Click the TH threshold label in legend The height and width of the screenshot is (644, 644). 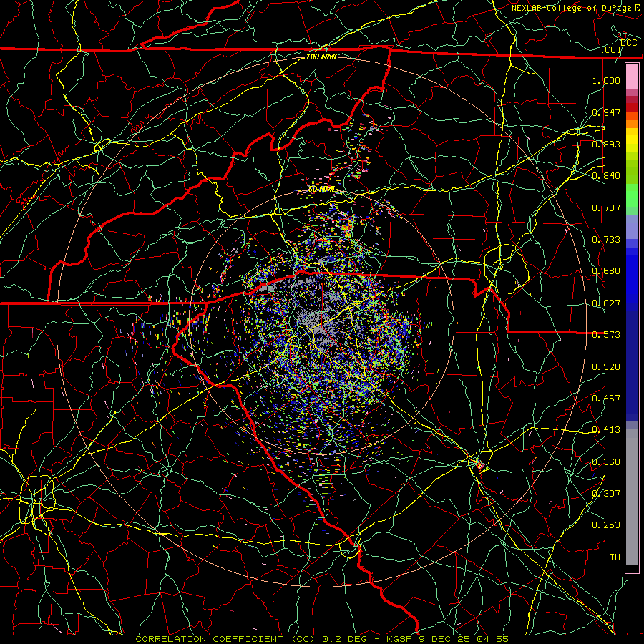[615, 557]
